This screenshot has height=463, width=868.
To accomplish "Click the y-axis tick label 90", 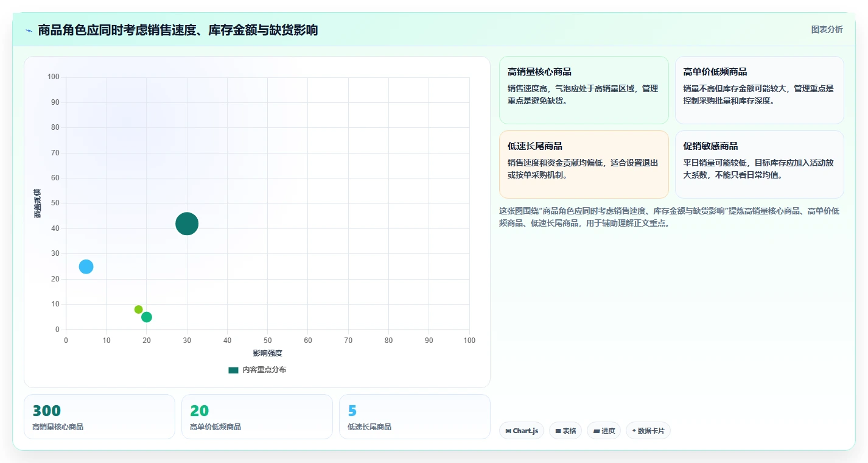I will coord(55,102).
